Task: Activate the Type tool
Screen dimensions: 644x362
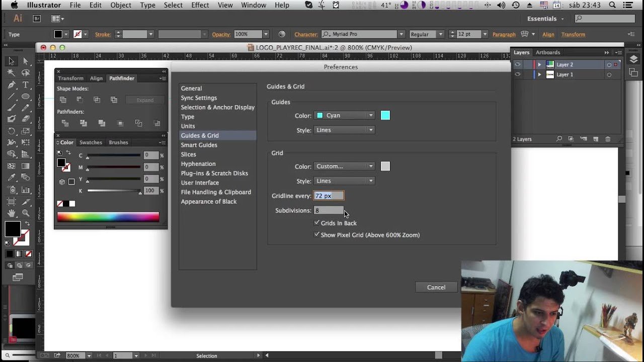Action: [25, 84]
